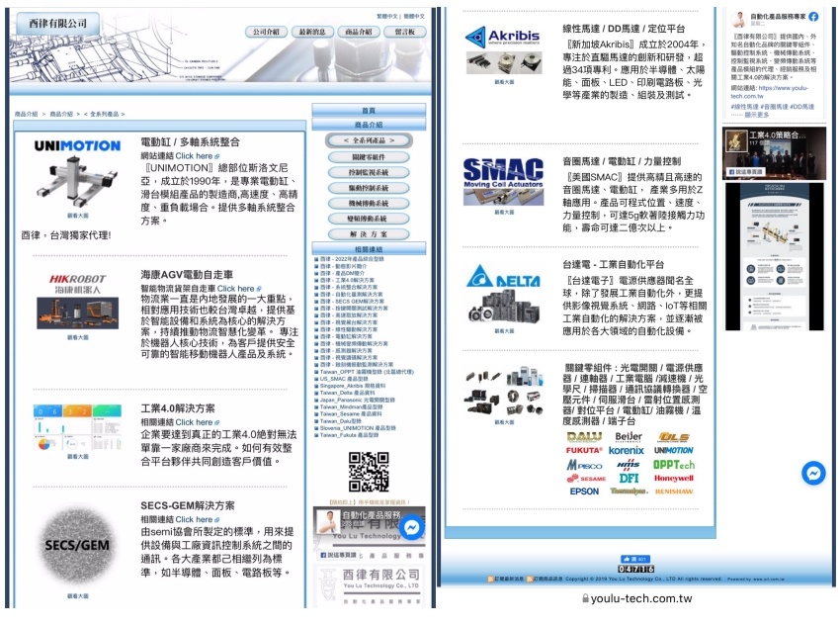The width and height of the screenshot is (840, 627).
Task: Click the Beijer brand logo
Action: tap(629, 437)
